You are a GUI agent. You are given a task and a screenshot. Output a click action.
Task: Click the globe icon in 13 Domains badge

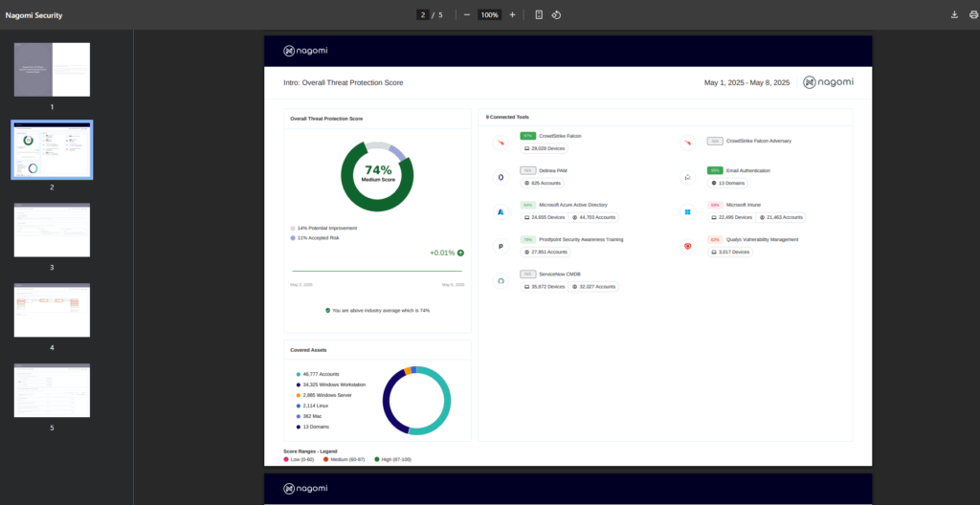tap(714, 183)
